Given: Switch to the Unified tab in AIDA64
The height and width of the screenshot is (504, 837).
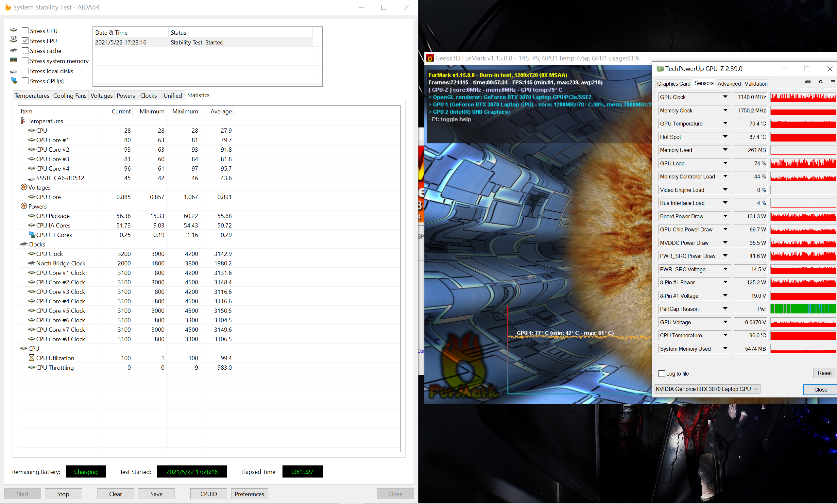Looking at the screenshot, I should click(x=173, y=95).
